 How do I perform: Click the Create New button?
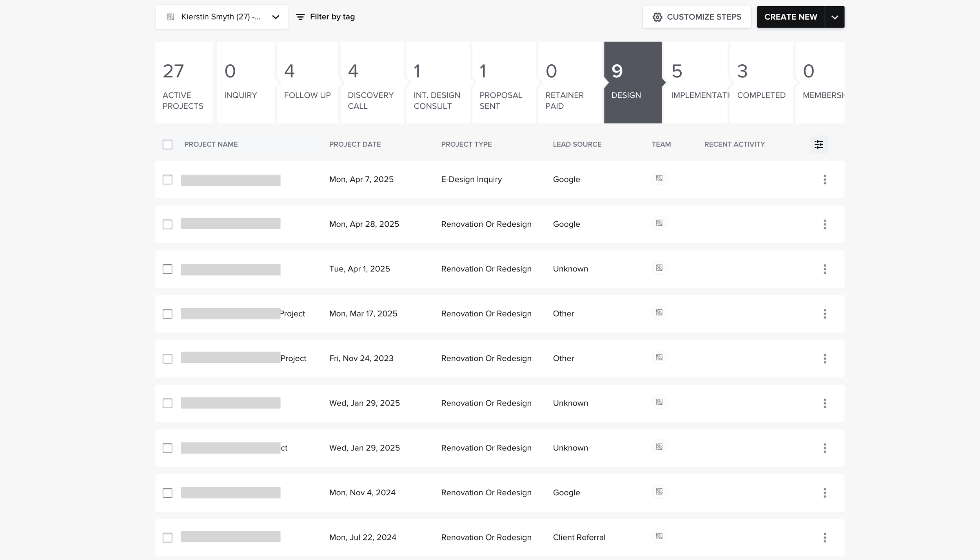tap(790, 17)
